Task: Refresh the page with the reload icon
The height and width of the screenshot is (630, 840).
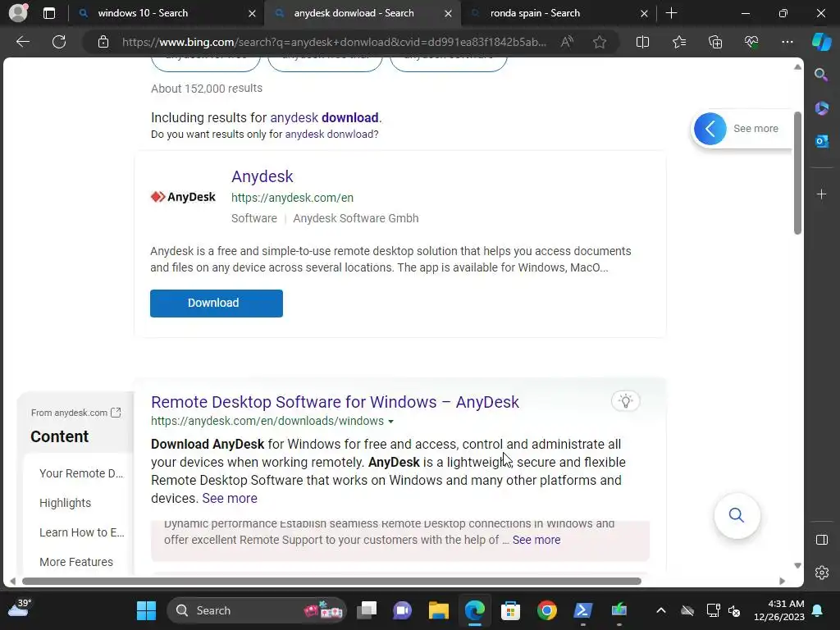Action: [59, 42]
